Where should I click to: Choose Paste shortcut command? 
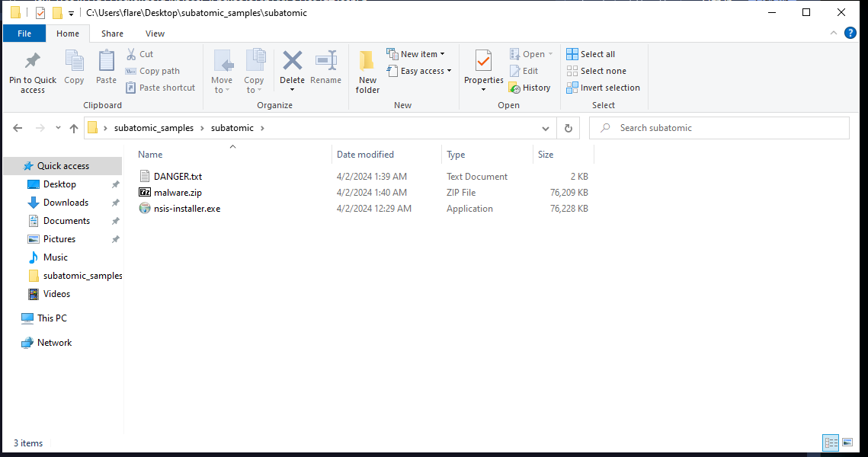point(161,88)
